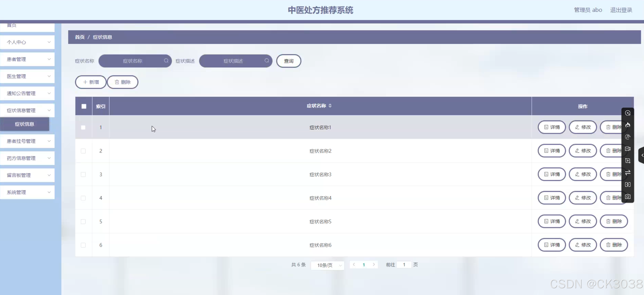This screenshot has height=295, width=644.
Task: Click search magnifier icon in 症状名称 field
Action: pyautogui.click(x=166, y=61)
